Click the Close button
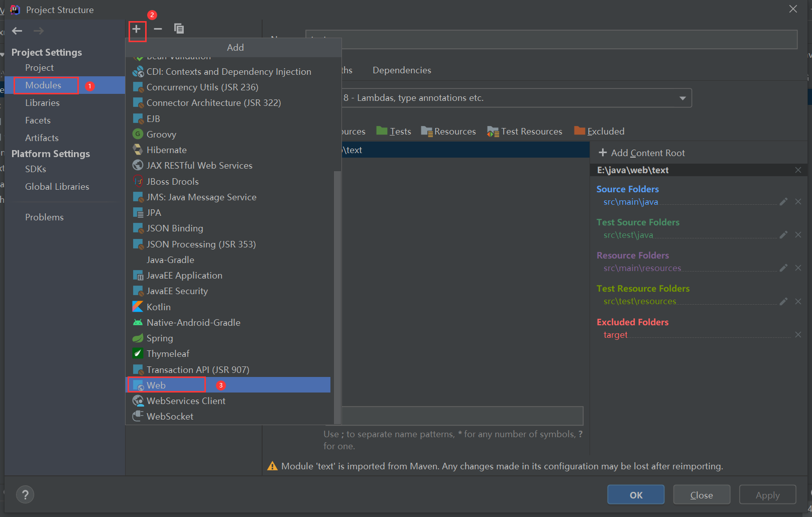 [702, 495]
